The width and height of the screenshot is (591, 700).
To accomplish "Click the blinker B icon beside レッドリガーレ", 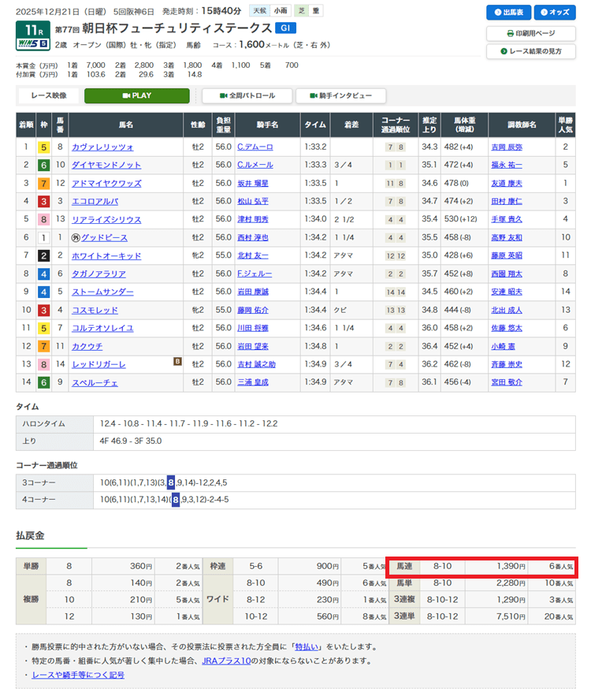I will coord(179,362).
